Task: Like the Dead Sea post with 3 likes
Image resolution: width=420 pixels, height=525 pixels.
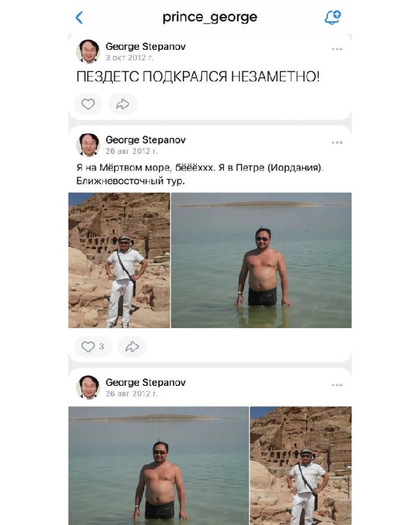Action: [x=93, y=346]
